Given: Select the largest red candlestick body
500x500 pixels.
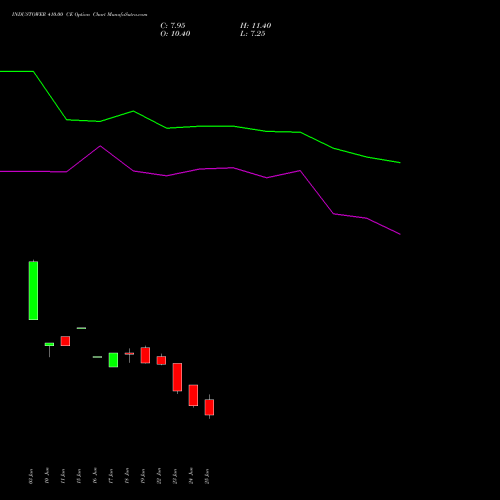Looking at the screenshot, I should pos(177,377).
